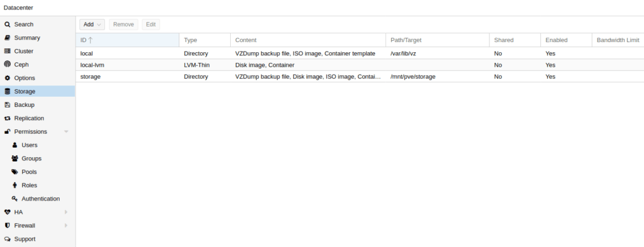
Task: Click the Edit button
Action: pos(151,25)
